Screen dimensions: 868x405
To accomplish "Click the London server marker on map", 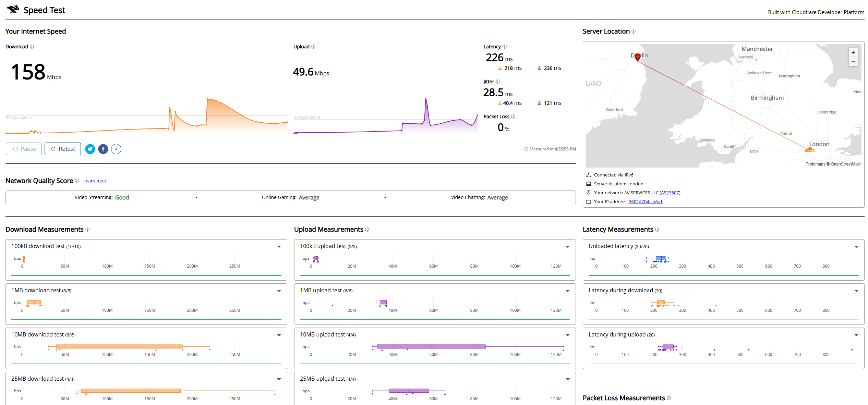I will tap(810, 149).
